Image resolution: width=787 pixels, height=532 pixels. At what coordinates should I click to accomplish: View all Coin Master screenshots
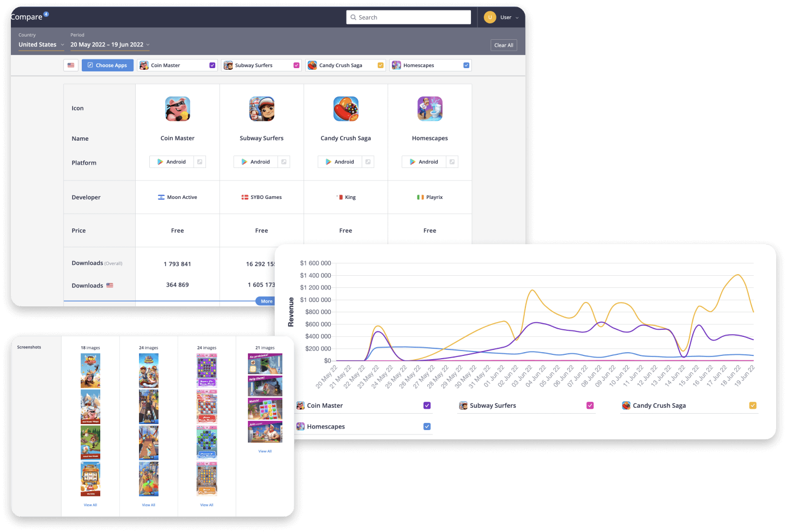(90, 505)
